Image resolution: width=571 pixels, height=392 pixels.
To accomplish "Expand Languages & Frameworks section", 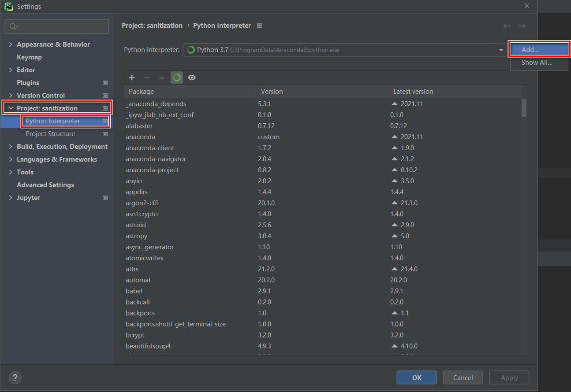I will [x=11, y=159].
